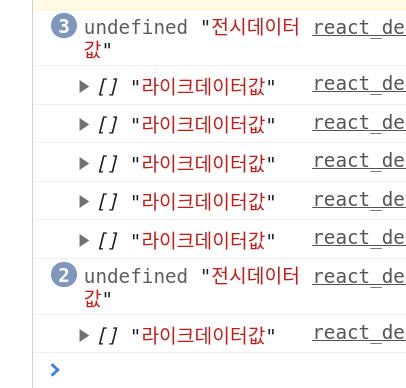406x388 pixels.
Task: Open react_de link of the third 라이크데이터값 row
Action: [359, 161]
